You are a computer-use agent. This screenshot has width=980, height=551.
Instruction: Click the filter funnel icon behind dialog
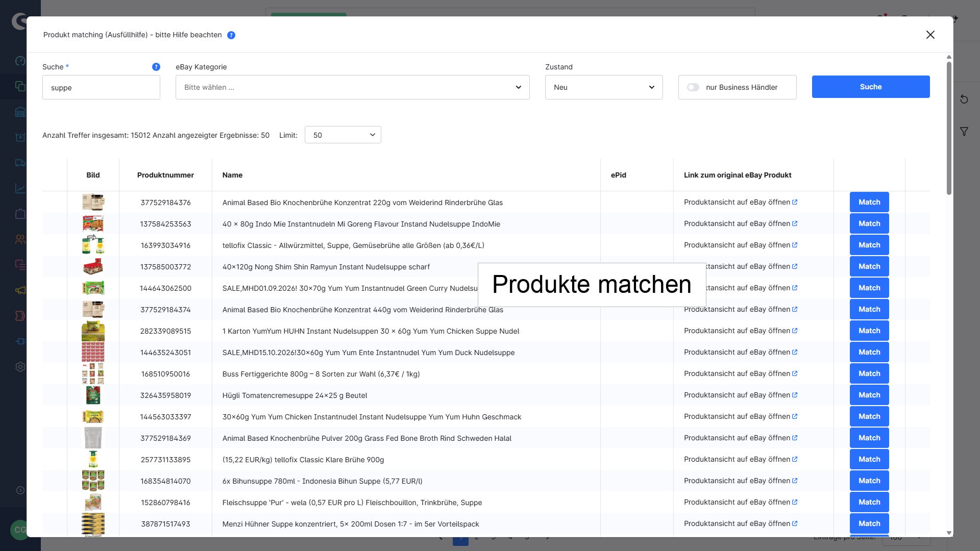point(964,132)
